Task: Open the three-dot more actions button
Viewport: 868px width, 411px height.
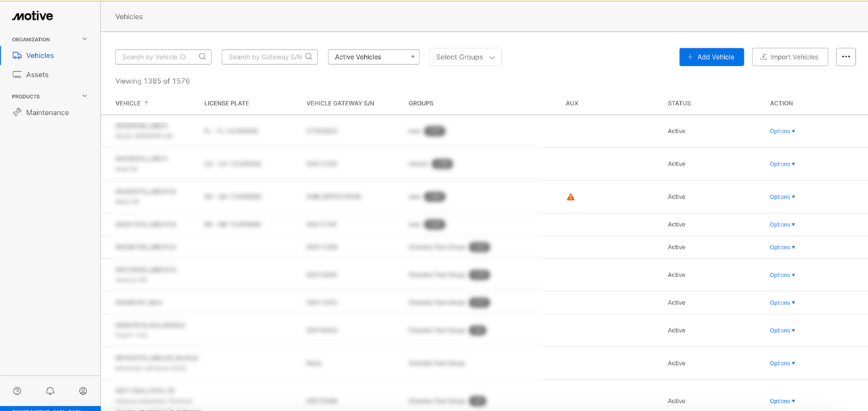Action: click(846, 57)
